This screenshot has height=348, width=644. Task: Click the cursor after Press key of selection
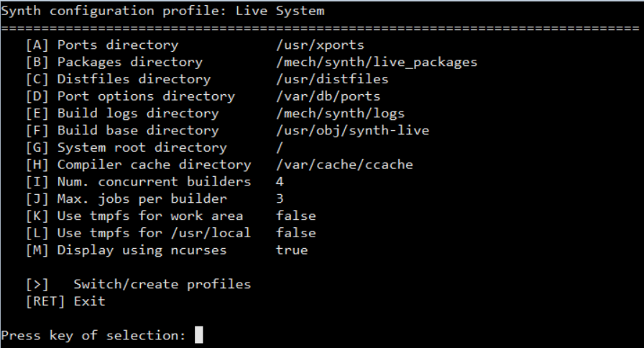click(199, 336)
